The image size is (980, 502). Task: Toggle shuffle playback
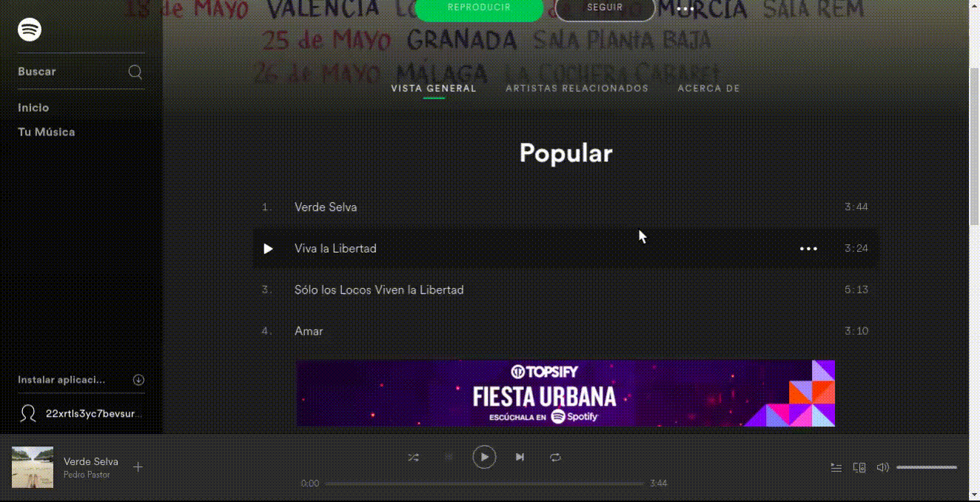(413, 458)
